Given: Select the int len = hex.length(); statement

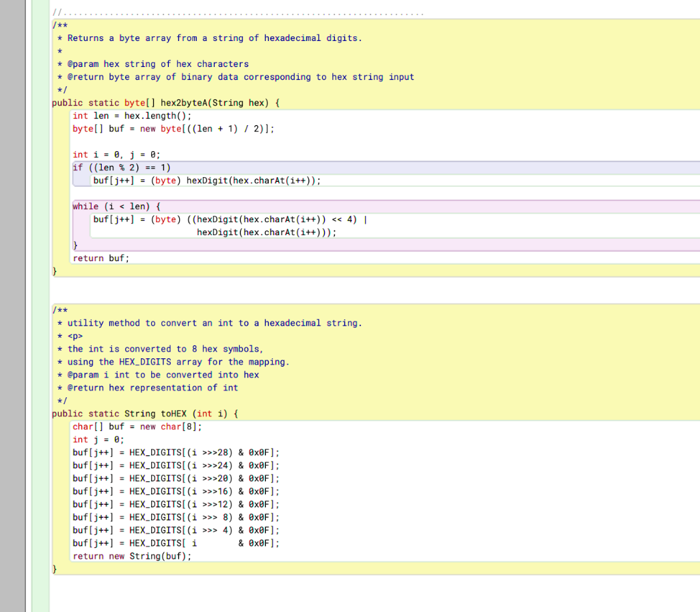Looking at the screenshot, I should (x=130, y=116).
